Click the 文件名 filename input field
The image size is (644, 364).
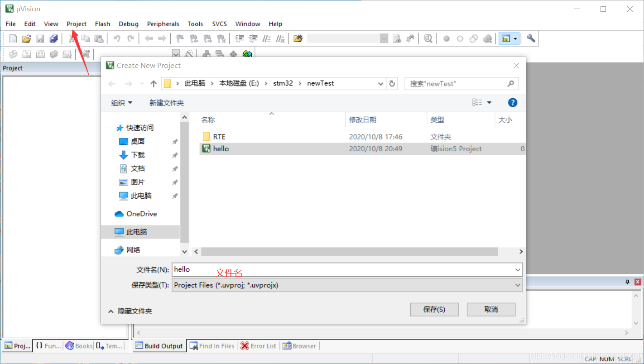[347, 269]
